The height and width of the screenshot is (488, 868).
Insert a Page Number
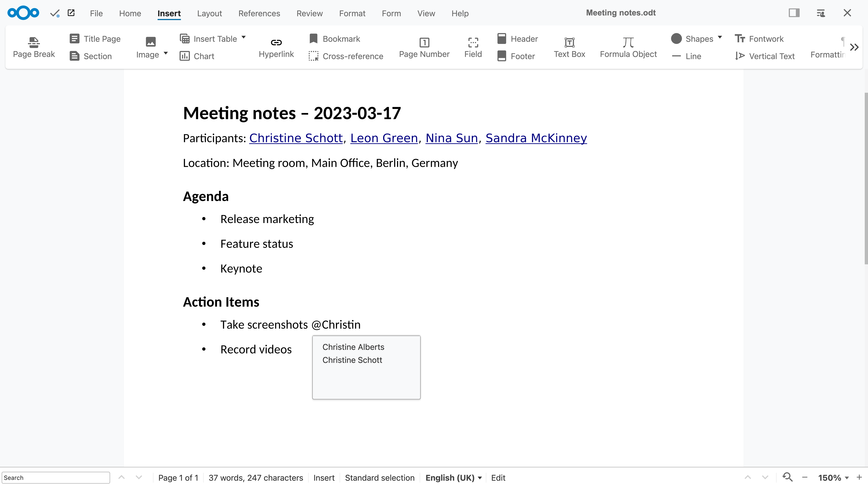[x=424, y=47]
